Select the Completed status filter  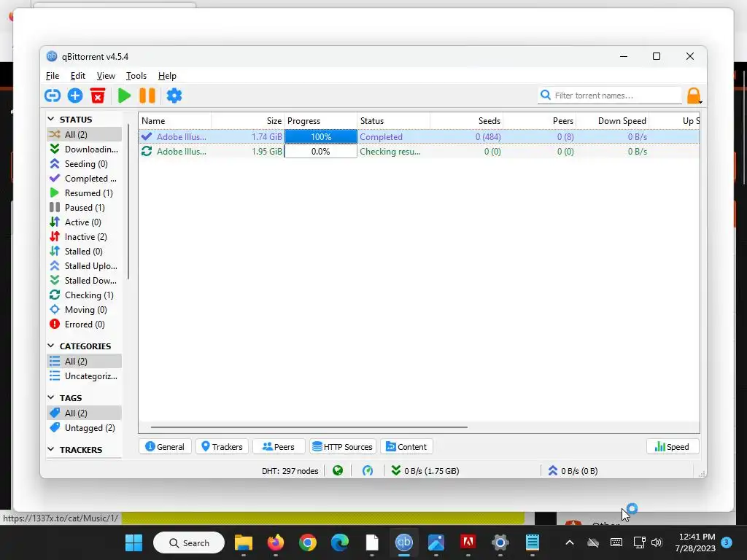[x=85, y=179]
